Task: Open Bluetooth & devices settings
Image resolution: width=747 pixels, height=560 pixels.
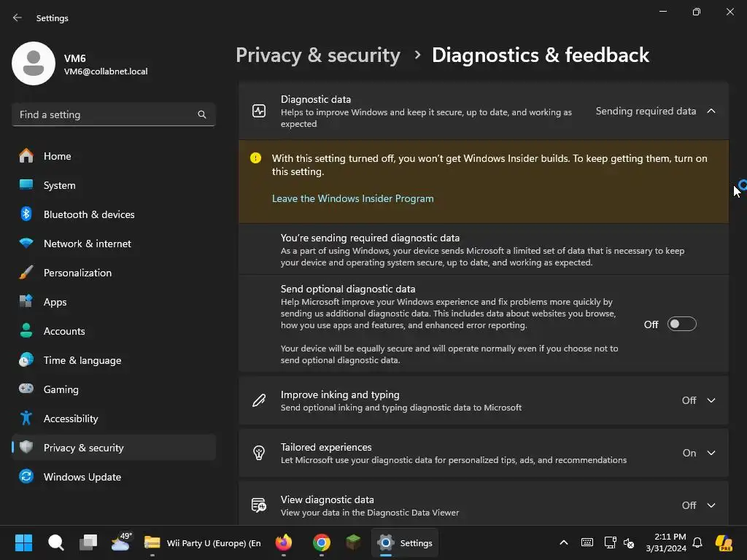Action: [x=89, y=214]
